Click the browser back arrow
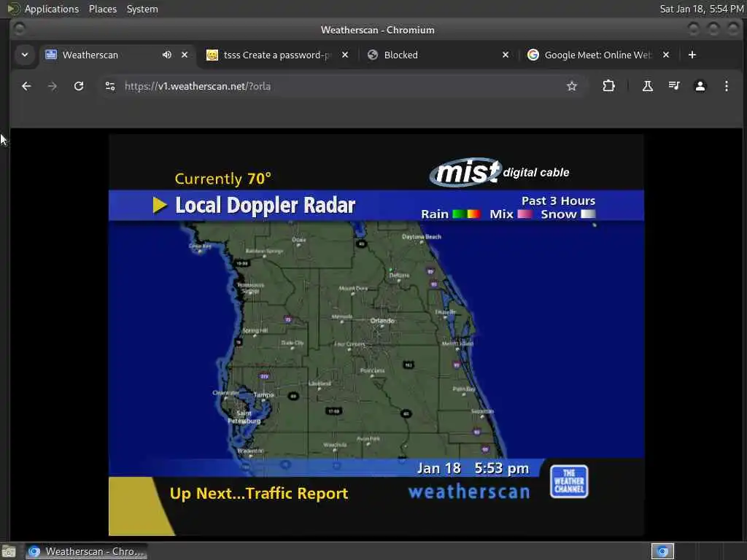Image resolution: width=747 pixels, height=560 pixels. pos(26,86)
